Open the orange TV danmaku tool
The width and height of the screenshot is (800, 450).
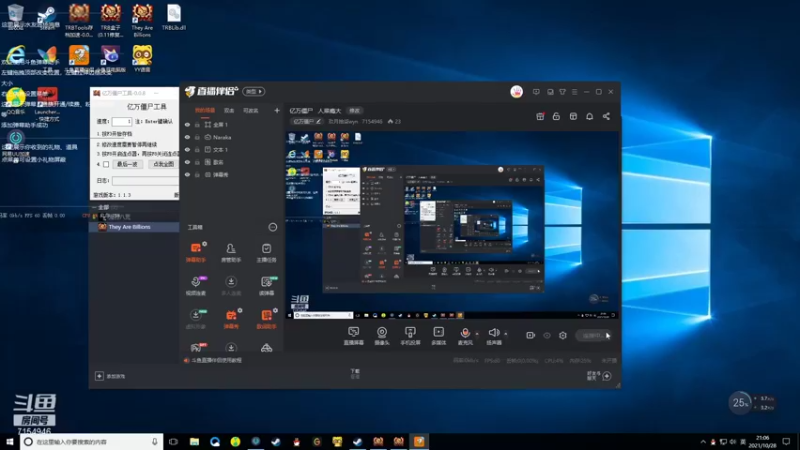click(x=231, y=319)
